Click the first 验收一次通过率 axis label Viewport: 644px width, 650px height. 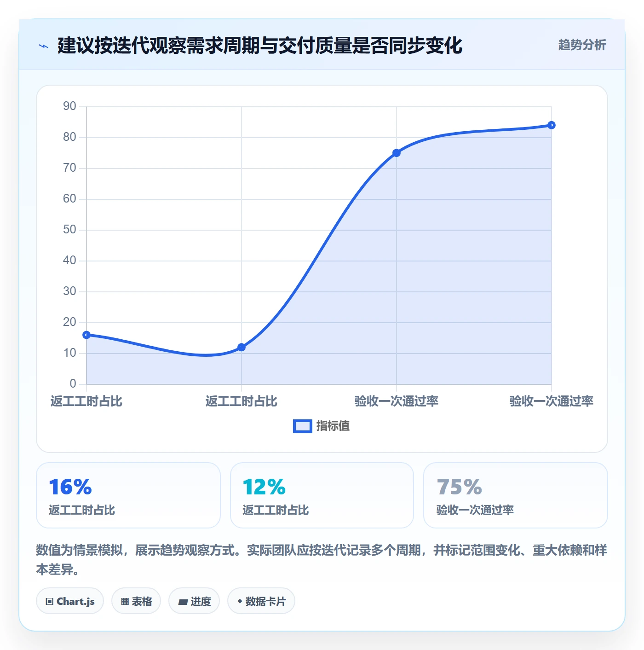[x=397, y=401]
